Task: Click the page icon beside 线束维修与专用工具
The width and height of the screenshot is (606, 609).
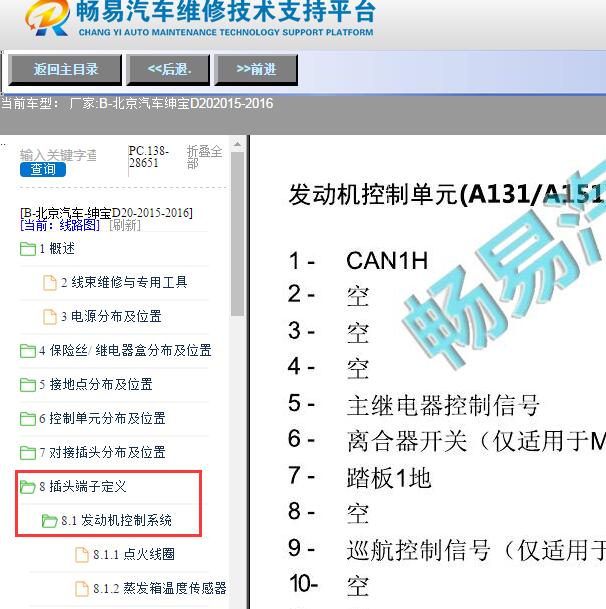Action: coord(49,282)
